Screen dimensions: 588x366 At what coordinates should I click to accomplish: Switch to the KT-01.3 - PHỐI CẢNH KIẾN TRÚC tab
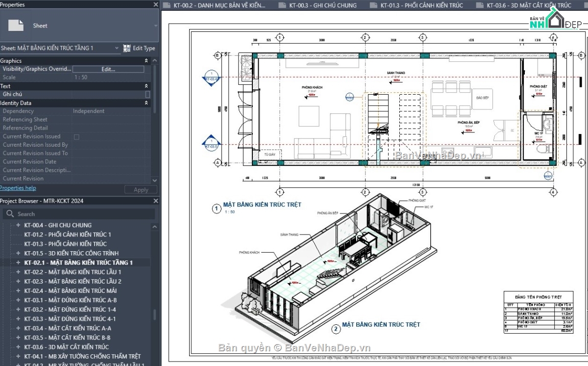click(417, 5)
